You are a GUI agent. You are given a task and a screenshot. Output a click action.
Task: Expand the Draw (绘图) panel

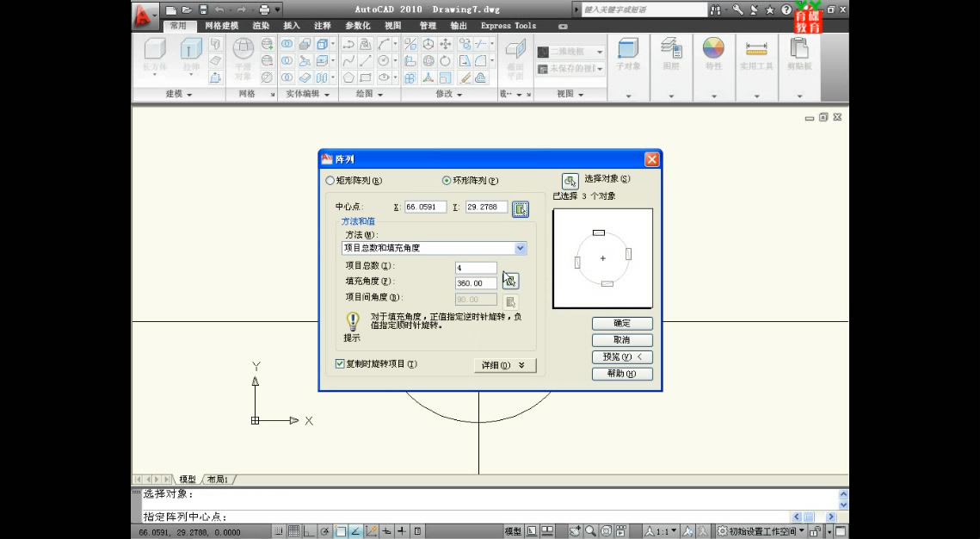[x=369, y=94]
